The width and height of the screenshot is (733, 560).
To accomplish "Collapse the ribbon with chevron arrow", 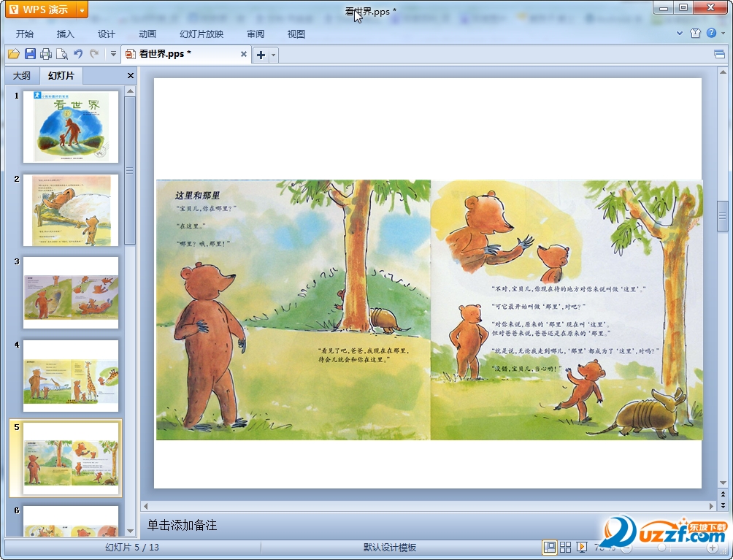I will pos(680,33).
